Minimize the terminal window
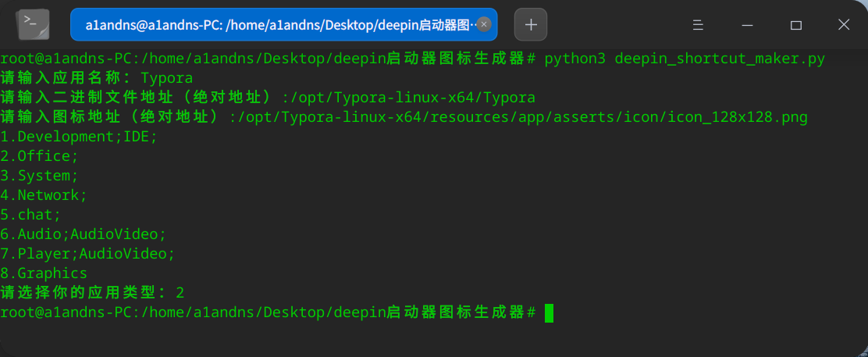Viewport: 868px width, 357px height. (747, 25)
